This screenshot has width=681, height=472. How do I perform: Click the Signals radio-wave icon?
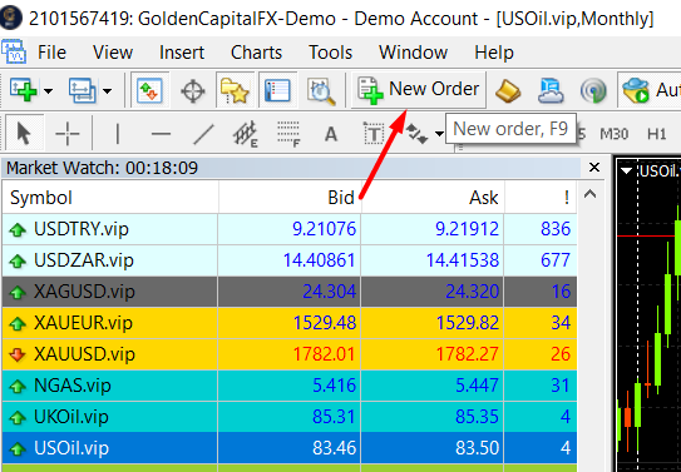[593, 91]
